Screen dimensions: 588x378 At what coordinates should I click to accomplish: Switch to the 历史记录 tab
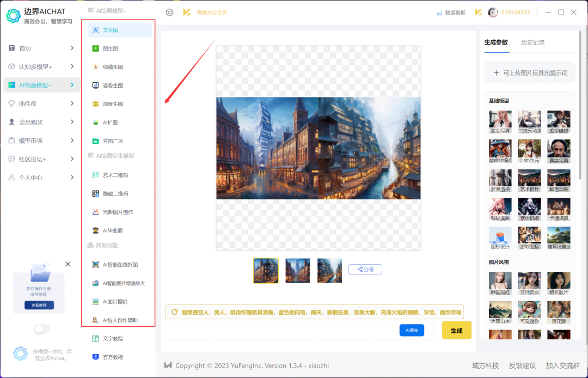533,42
